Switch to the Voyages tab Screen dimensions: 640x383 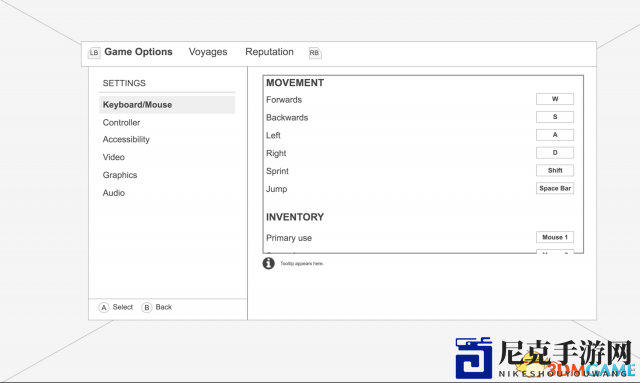(208, 52)
